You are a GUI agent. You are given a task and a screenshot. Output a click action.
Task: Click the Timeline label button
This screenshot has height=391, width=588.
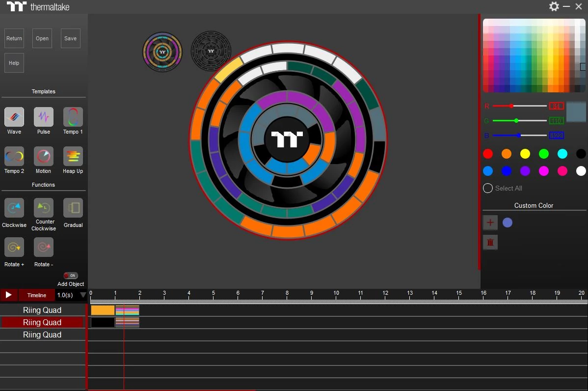(36, 295)
